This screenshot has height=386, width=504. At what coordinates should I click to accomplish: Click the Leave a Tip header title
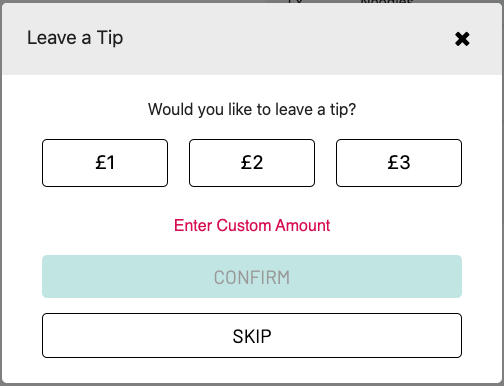click(75, 38)
